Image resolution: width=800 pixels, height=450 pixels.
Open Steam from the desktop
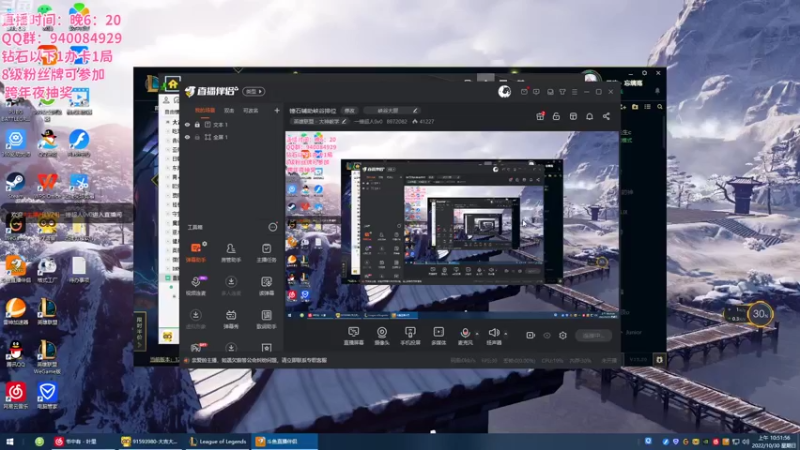pos(15,186)
